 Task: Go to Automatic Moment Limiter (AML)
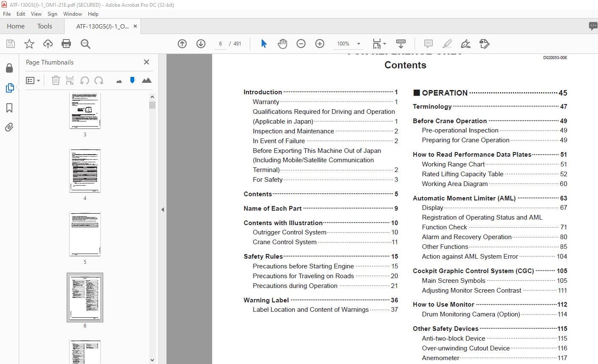pyautogui.click(x=490, y=198)
